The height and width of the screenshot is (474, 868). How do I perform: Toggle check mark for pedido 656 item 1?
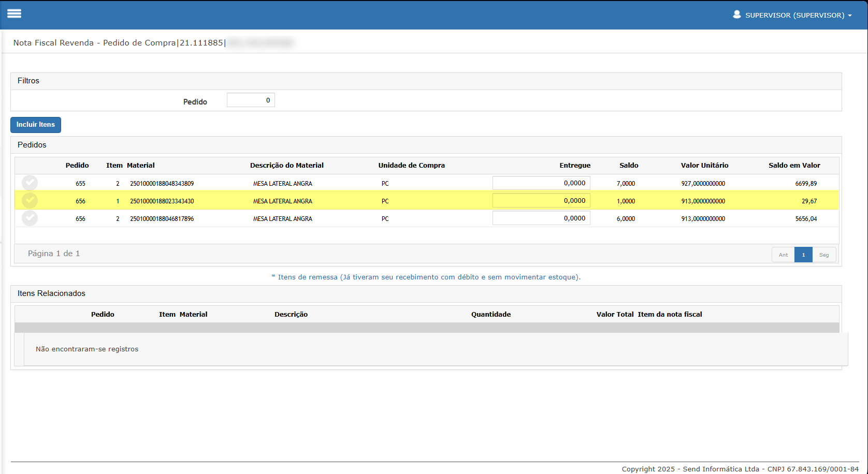(x=30, y=201)
